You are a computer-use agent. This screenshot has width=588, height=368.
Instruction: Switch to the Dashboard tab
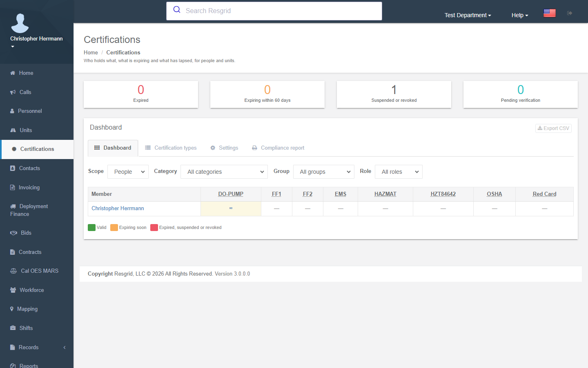113,148
